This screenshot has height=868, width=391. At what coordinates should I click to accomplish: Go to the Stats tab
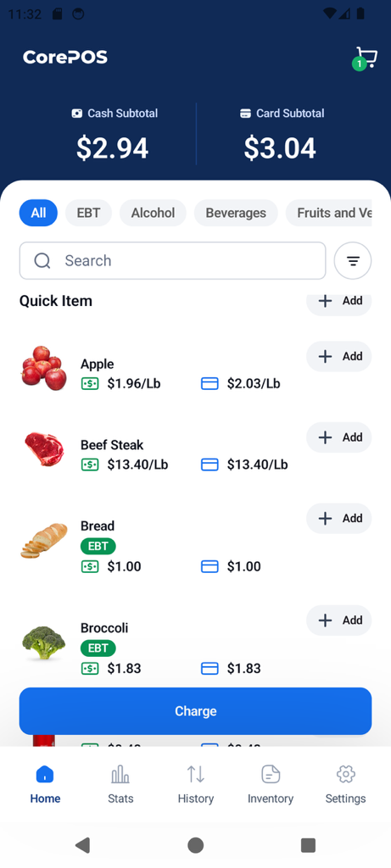(120, 784)
